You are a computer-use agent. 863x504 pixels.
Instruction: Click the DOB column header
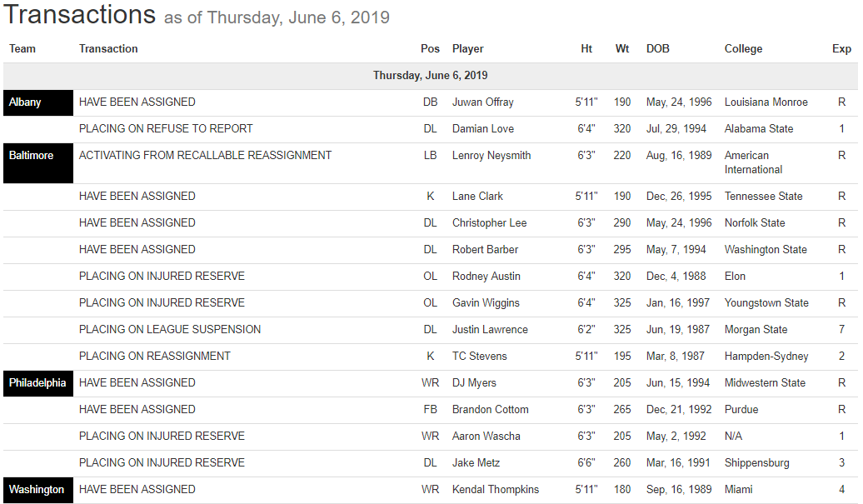tap(657, 49)
